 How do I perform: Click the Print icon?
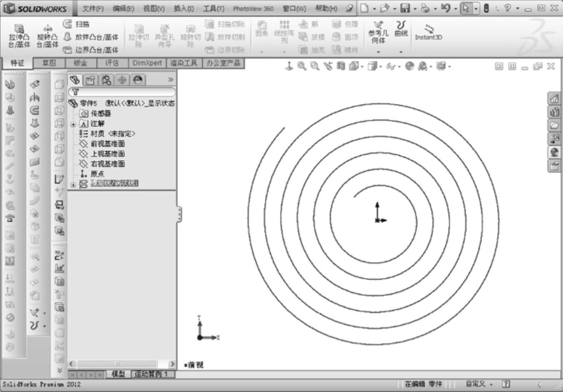point(425,8)
